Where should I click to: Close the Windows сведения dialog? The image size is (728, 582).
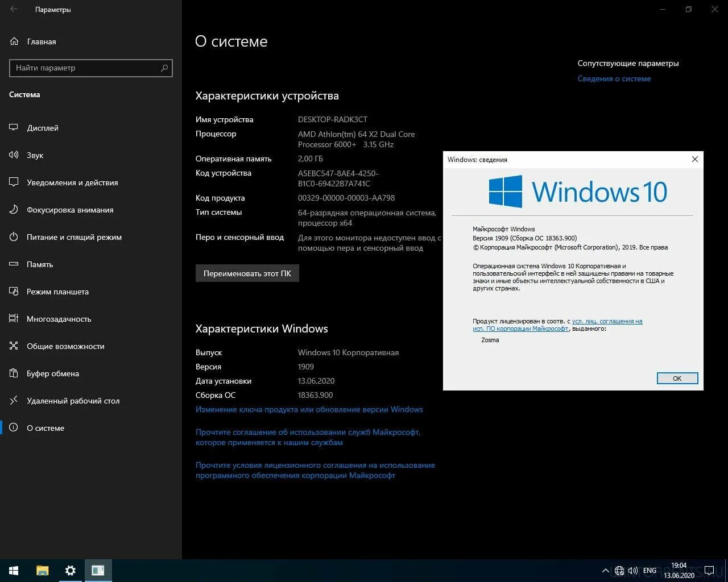[x=694, y=159]
